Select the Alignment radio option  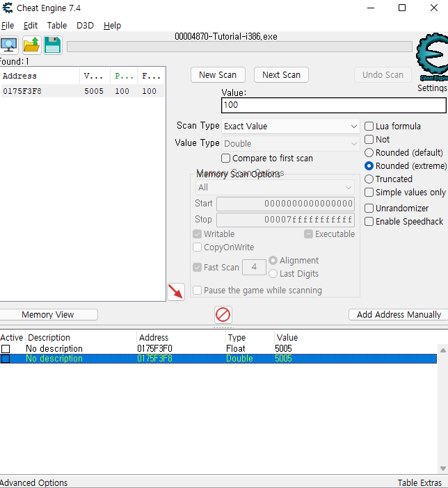(273, 260)
